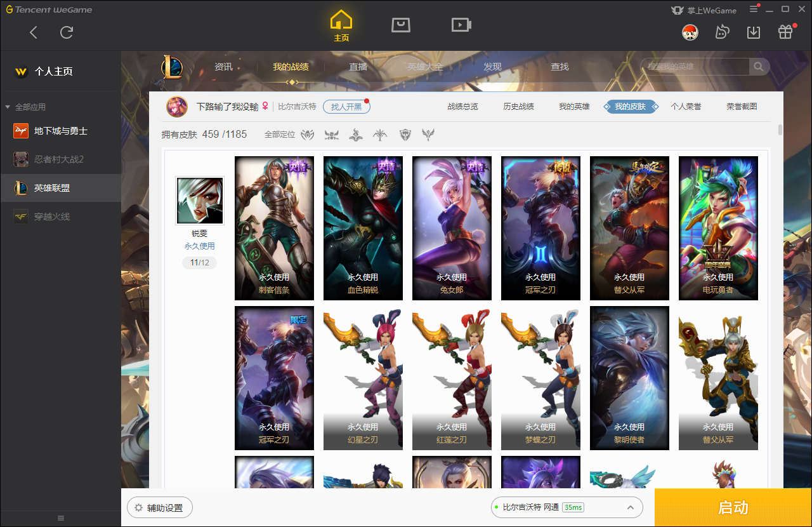Open the 掌上WeGame mobile link
Screen dimensions: 812x527
click(x=704, y=10)
